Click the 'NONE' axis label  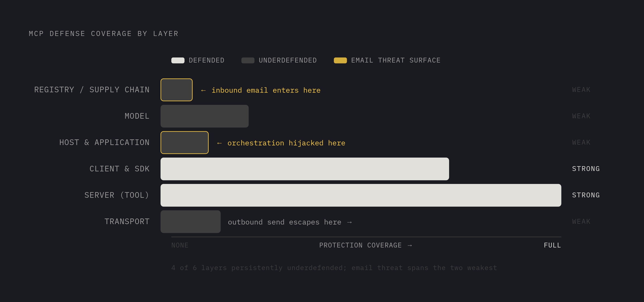coord(180,245)
